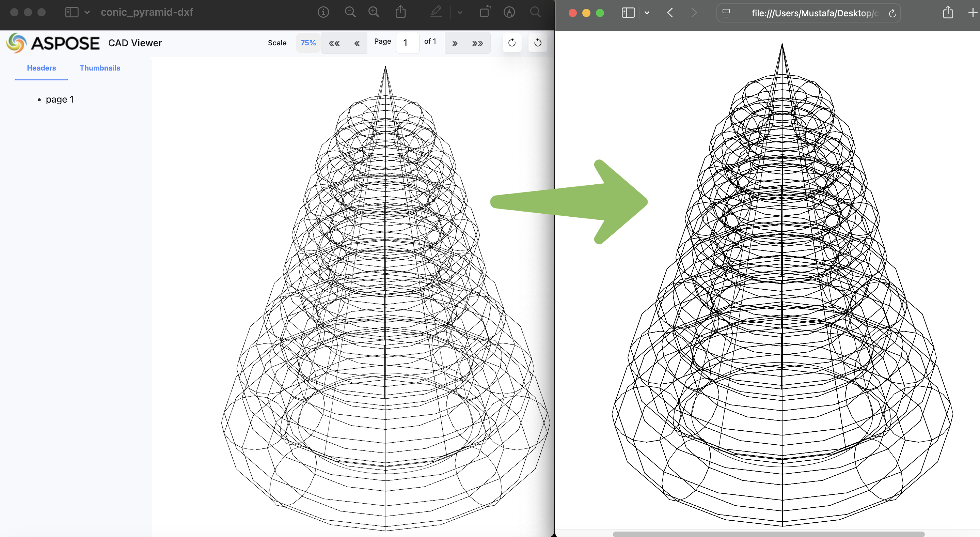Click the 75% scale button

click(x=308, y=43)
